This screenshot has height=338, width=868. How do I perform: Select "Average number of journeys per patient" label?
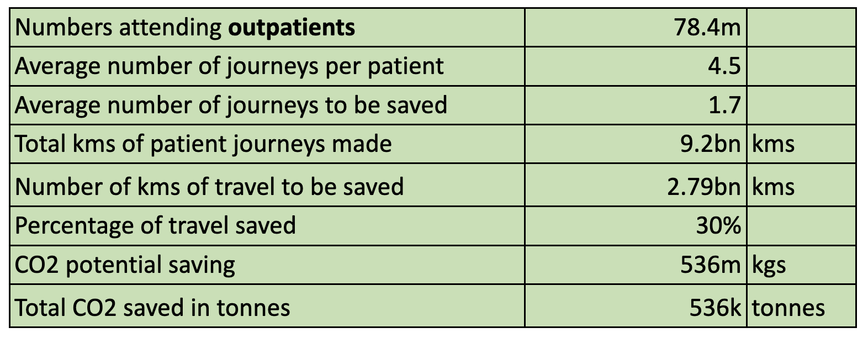pyautogui.click(x=229, y=66)
